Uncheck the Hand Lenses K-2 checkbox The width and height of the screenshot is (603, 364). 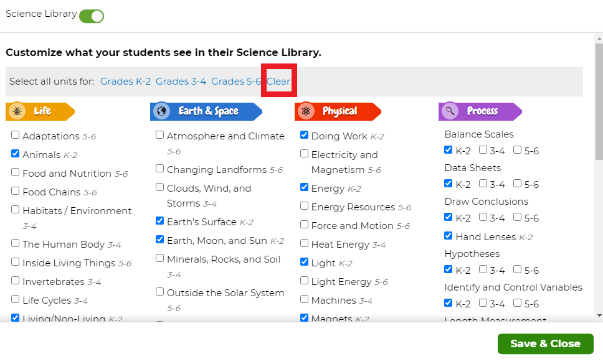tap(449, 236)
